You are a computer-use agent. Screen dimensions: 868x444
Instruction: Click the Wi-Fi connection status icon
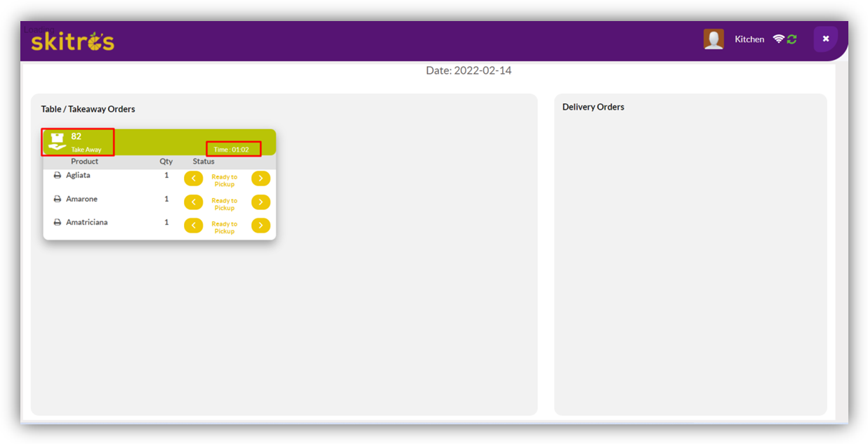pyautogui.click(x=778, y=39)
